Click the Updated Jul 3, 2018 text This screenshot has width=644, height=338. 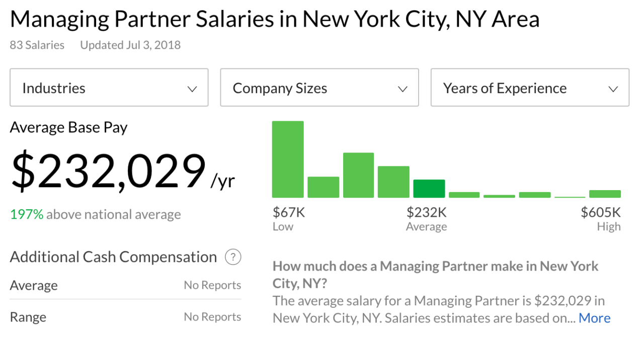click(130, 45)
